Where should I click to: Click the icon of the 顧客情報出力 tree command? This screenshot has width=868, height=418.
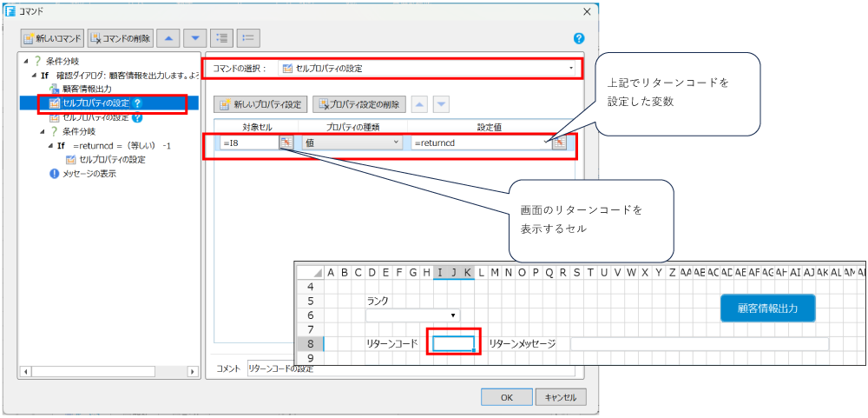point(54,89)
